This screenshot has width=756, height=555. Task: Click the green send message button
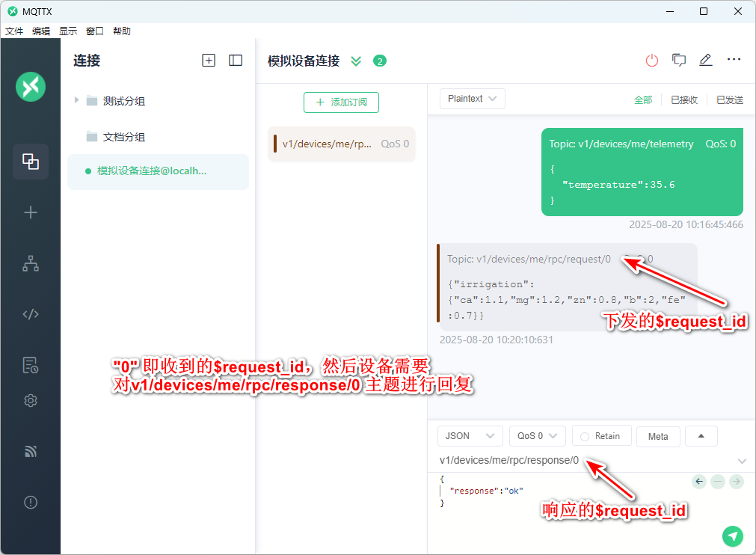tap(733, 536)
